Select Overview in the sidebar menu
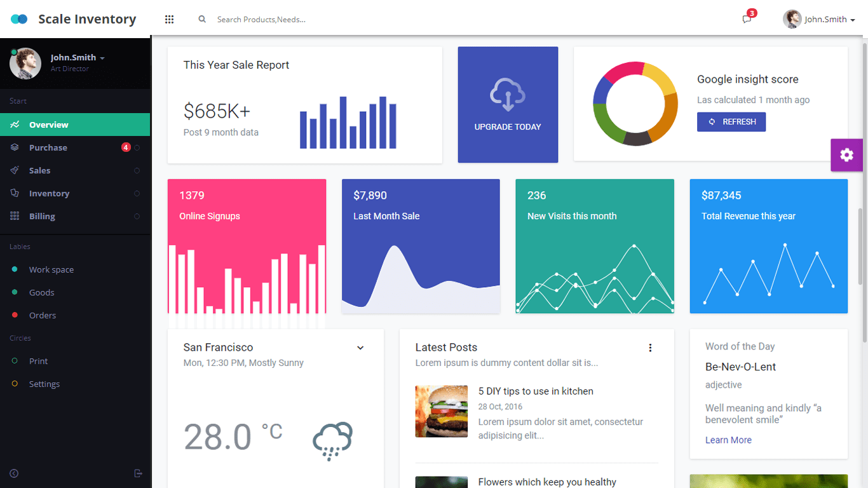The width and height of the screenshot is (868, 488). 75,125
